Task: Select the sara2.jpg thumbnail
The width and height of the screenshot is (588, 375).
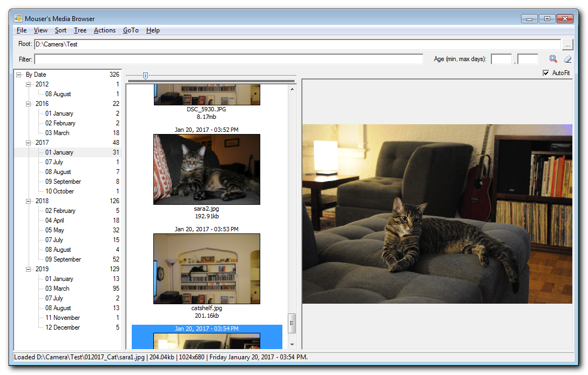Action: 207,169
